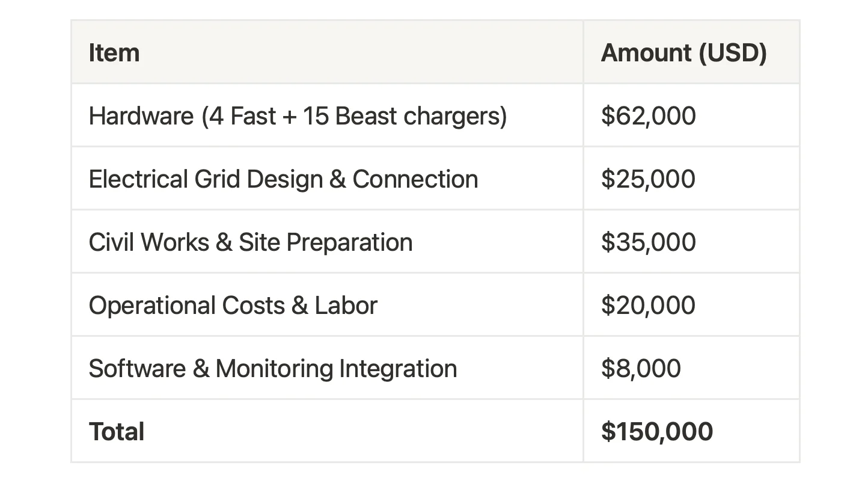868x498 pixels.
Task: Click the word Labor in the table
Action: tap(346, 306)
